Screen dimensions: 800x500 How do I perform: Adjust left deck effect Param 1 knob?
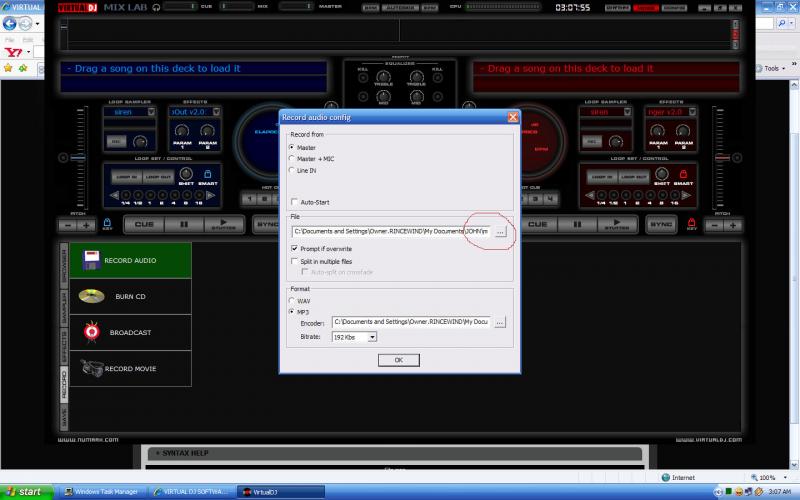point(182,131)
